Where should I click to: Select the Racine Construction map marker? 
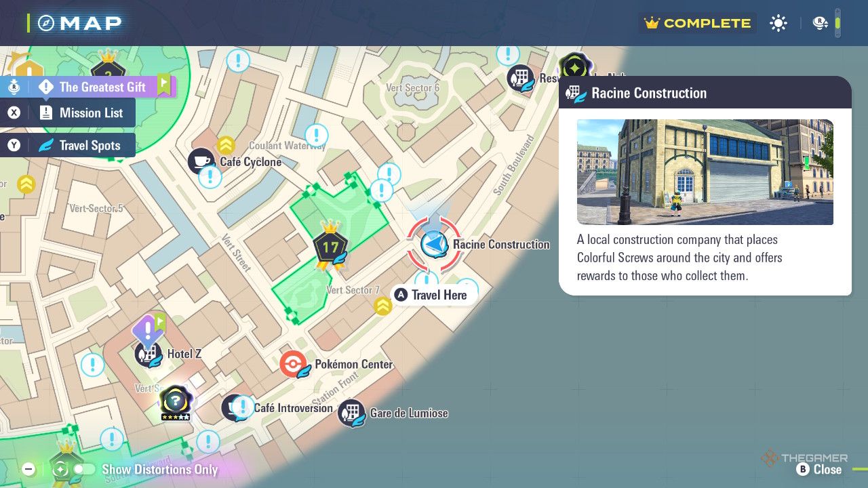[x=434, y=244]
